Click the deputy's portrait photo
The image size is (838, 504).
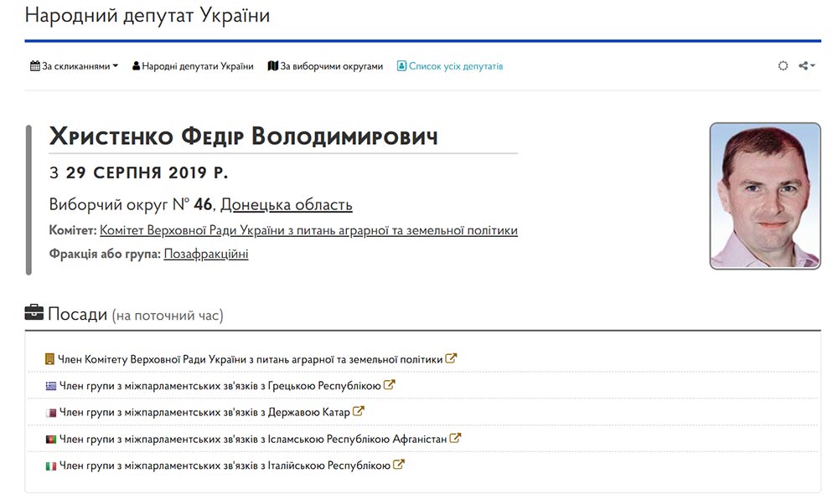[x=765, y=196]
